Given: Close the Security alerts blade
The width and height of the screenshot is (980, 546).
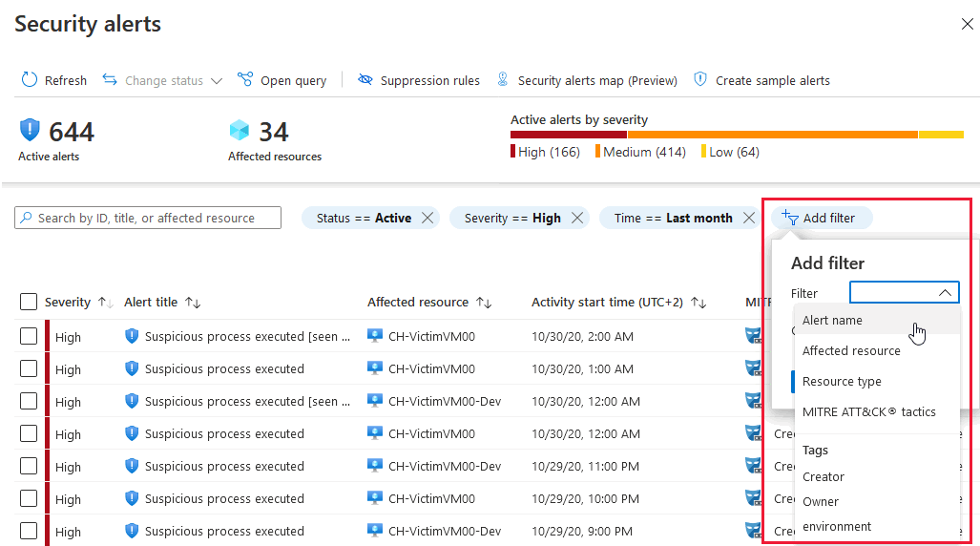Looking at the screenshot, I should 967,24.
